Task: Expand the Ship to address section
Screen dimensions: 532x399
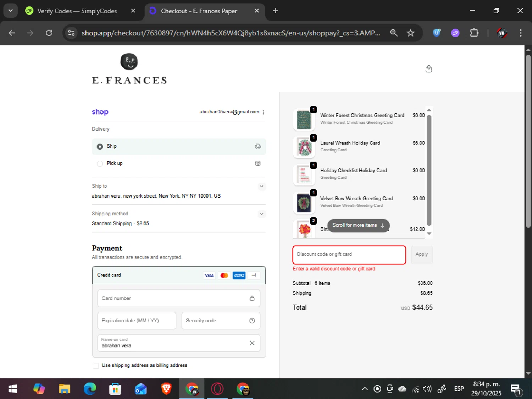Action: [261, 186]
